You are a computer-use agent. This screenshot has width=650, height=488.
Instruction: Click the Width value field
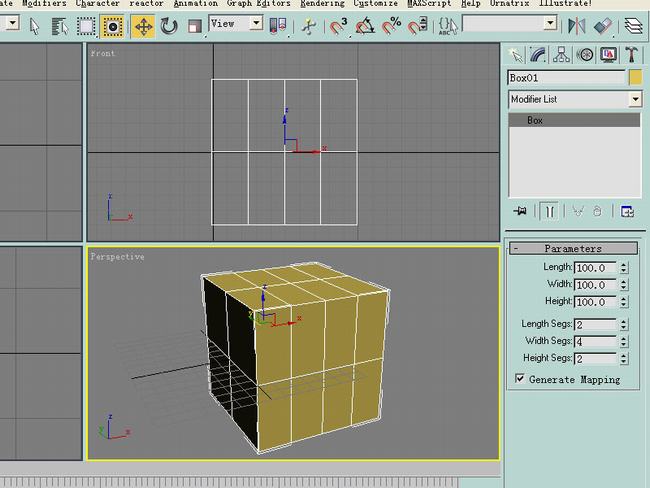pyautogui.click(x=595, y=285)
